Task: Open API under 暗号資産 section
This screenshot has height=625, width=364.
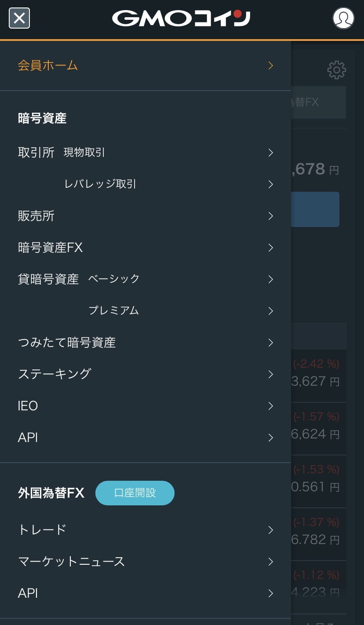Action: pyautogui.click(x=28, y=438)
